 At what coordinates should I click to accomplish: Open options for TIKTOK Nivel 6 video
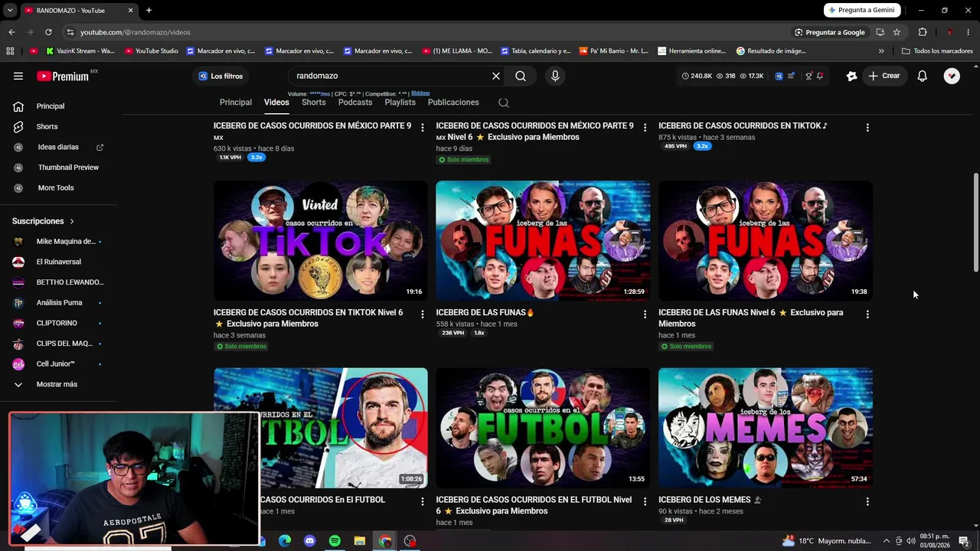point(423,315)
